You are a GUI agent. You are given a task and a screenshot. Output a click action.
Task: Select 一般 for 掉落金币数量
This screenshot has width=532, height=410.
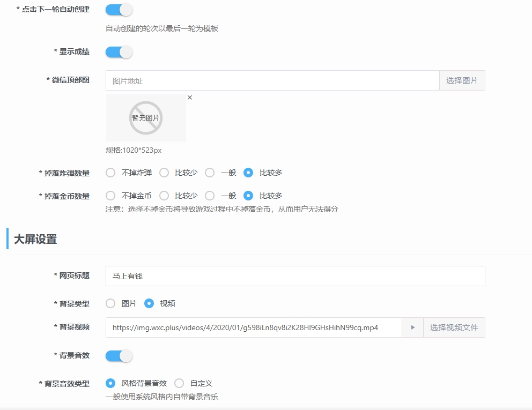(211, 196)
